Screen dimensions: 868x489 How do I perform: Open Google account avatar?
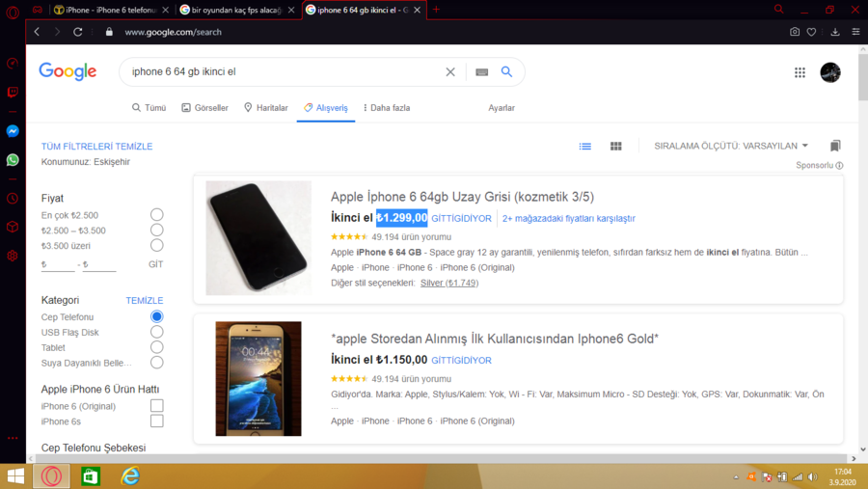(830, 72)
